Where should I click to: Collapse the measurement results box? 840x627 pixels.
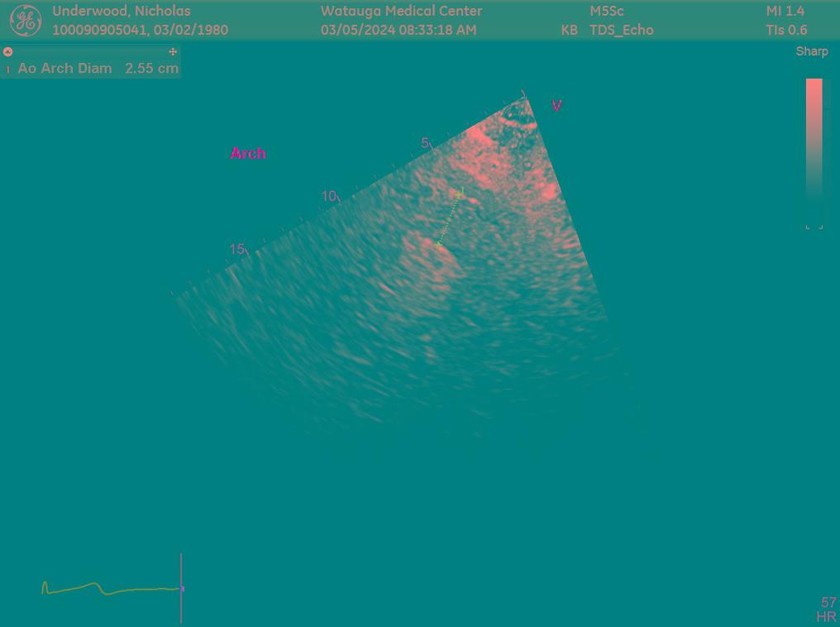(x=8, y=51)
